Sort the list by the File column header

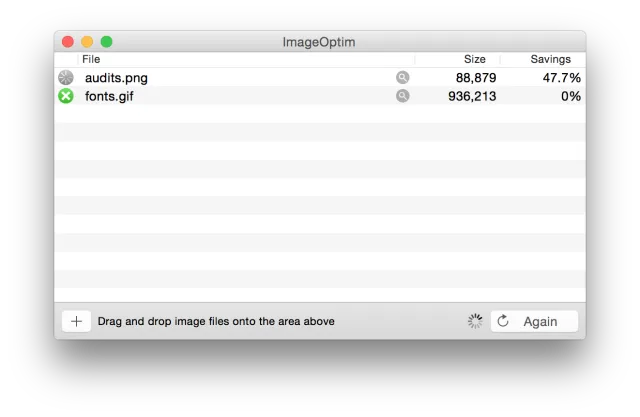tap(91, 60)
